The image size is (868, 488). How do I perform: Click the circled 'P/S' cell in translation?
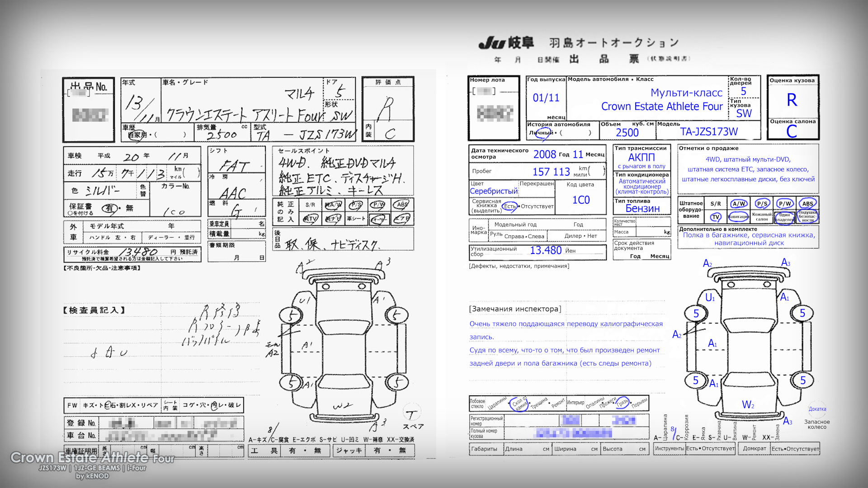[762, 204]
